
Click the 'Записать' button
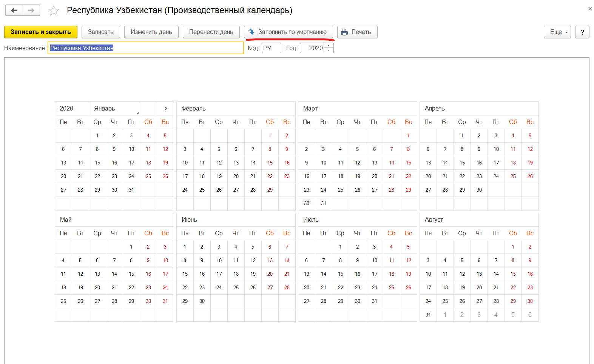101,32
